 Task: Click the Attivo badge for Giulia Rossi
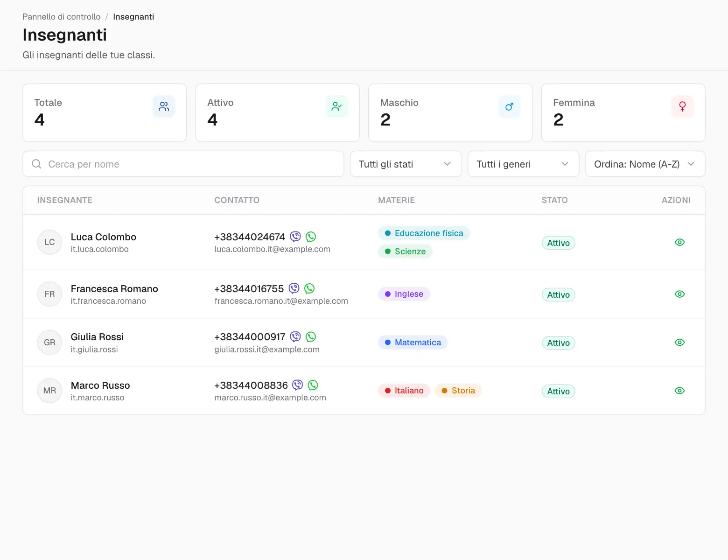click(x=558, y=343)
